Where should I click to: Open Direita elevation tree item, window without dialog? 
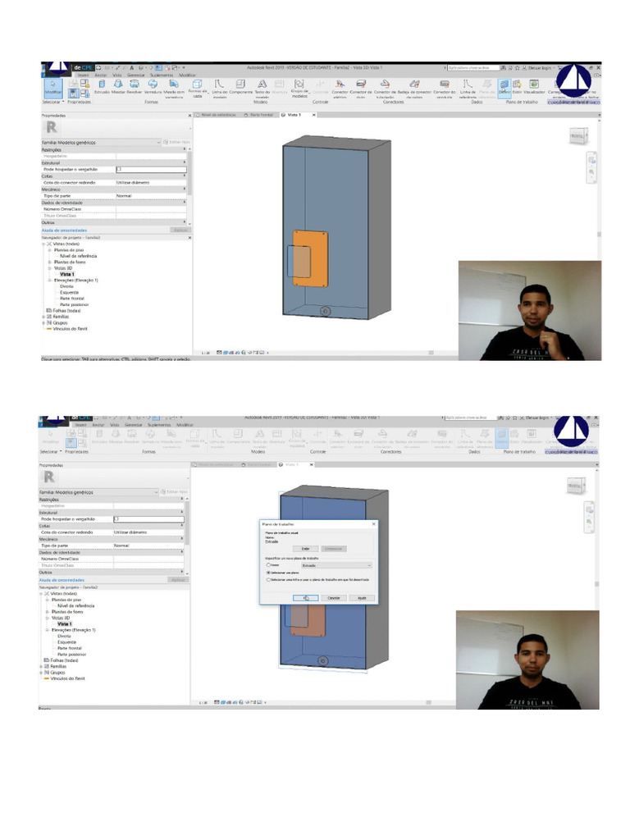point(66,286)
